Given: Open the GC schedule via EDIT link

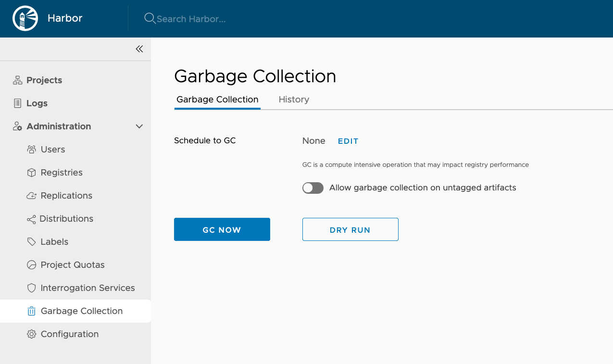Looking at the screenshot, I should click(x=348, y=141).
